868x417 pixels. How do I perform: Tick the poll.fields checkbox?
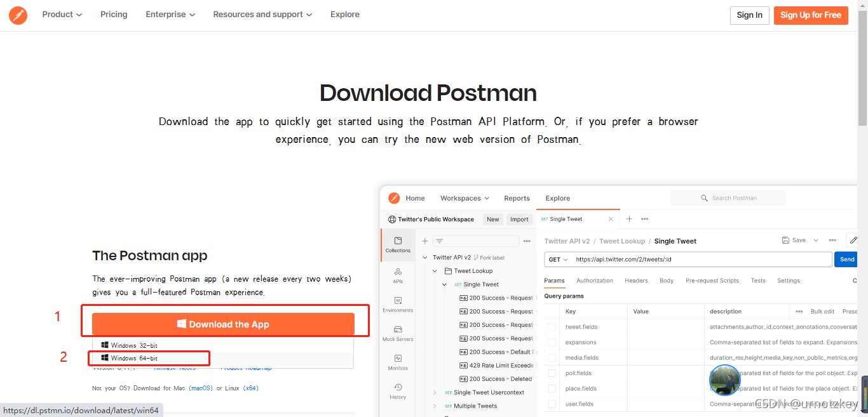pos(552,373)
